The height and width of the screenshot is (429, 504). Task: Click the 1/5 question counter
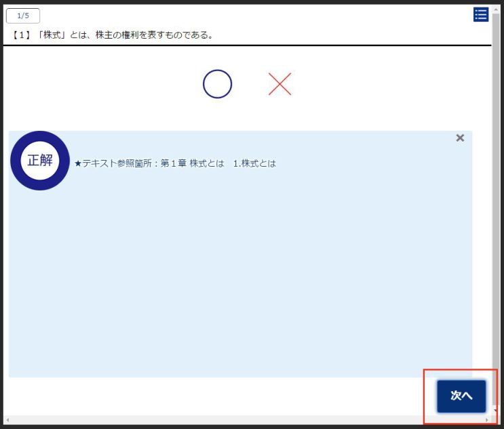23,16
